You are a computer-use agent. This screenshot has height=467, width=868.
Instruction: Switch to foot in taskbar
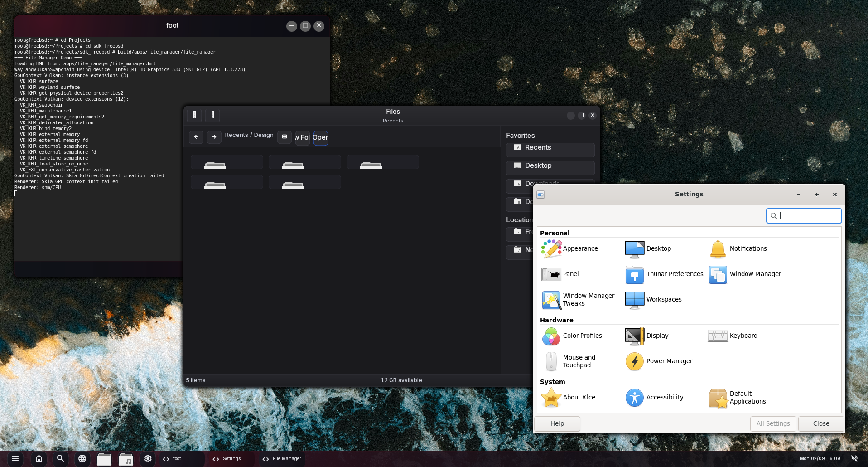pyautogui.click(x=177, y=459)
